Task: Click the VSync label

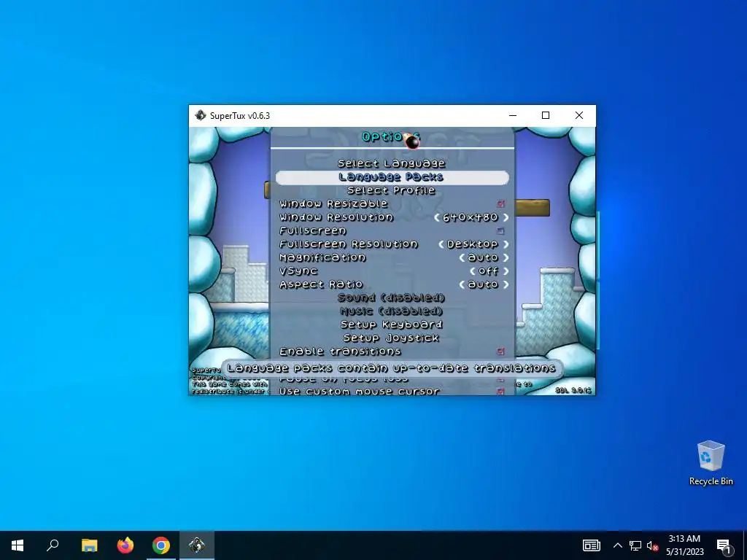Action: [x=298, y=271]
